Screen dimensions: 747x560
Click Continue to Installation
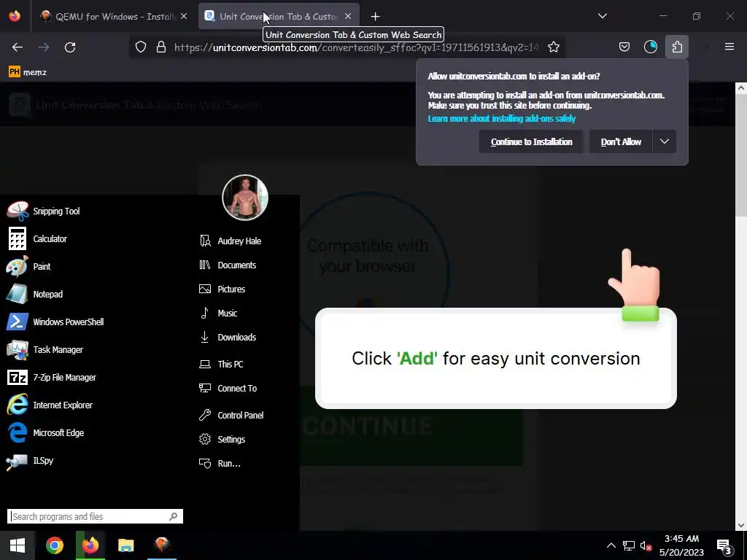pos(531,142)
